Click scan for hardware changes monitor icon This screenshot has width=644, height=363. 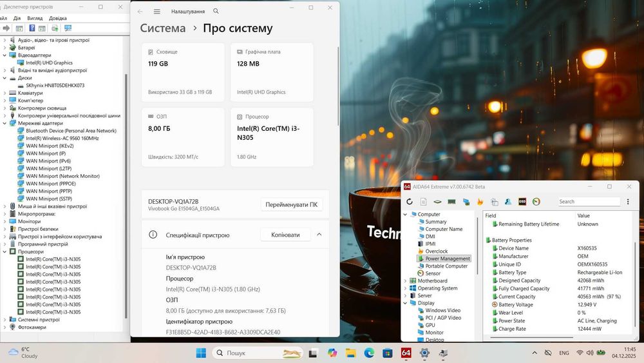(68, 28)
